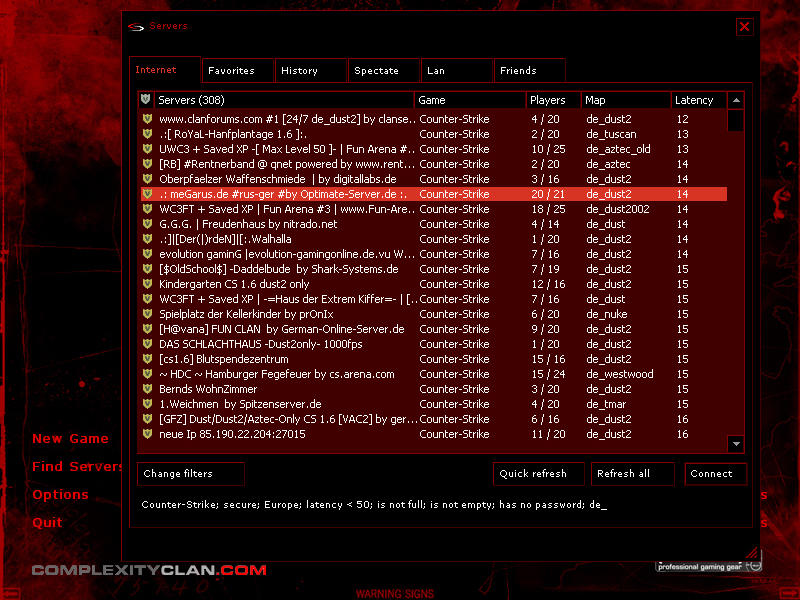Screen dimensions: 800x600
Task: Click Find Servers in the main menu
Action: (x=78, y=467)
